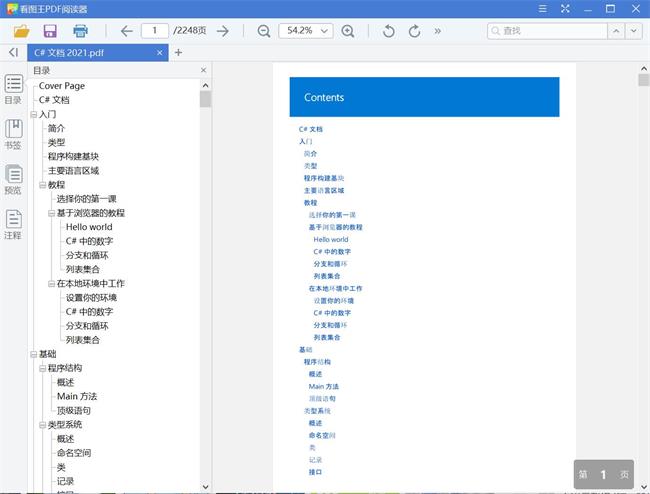Add a new tab with plus
This screenshot has height=494, width=650.
pos(178,52)
